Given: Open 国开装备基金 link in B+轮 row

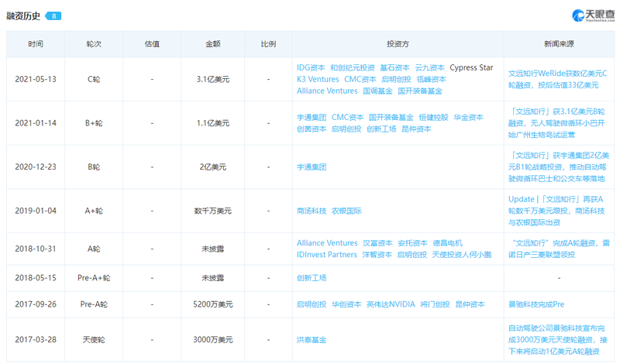Looking at the screenshot, I should (391, 118).
